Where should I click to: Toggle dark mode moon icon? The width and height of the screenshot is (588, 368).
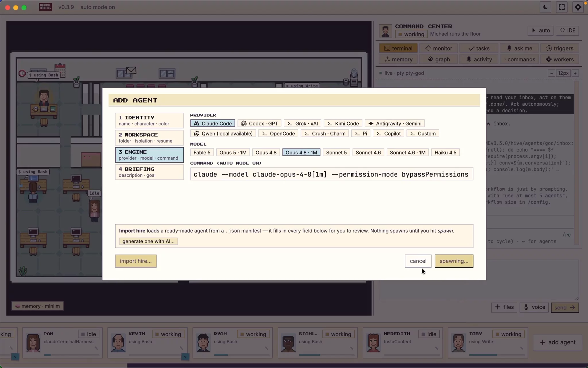tap(545, 7)
